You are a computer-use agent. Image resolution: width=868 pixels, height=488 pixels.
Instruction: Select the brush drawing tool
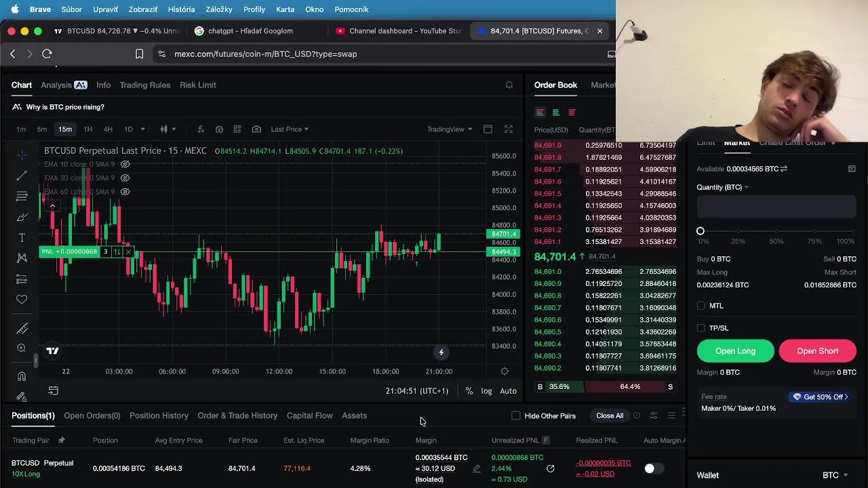click(x=22, y=218)
